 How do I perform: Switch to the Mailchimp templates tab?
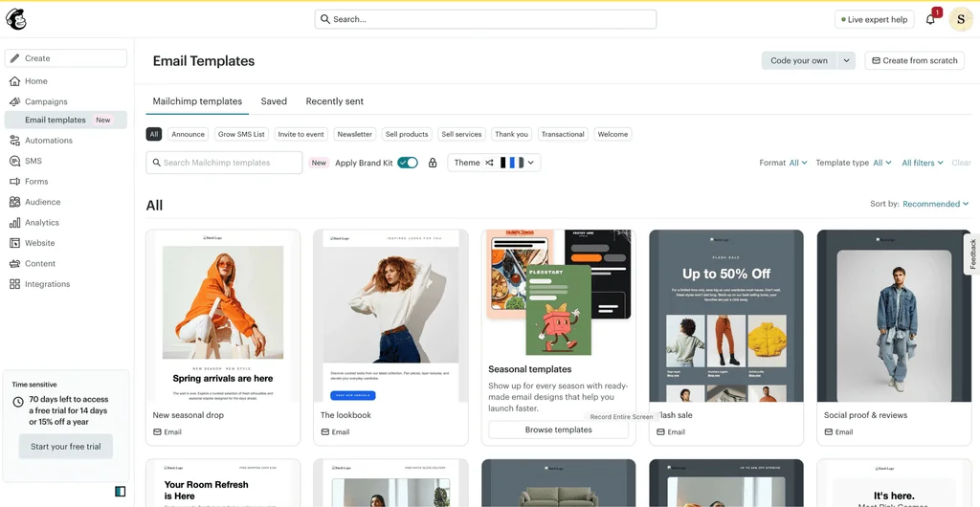coord(197,101)
